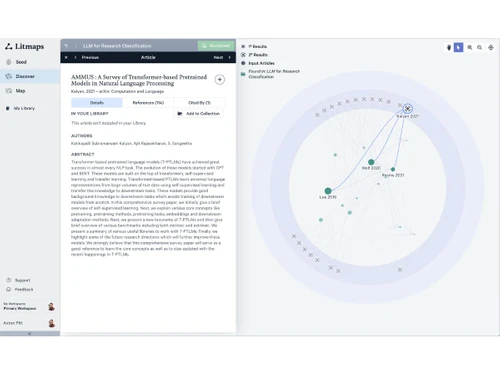This screenshot has width=500, height=375.
Task: Click the Litmaps logo
Action: click(25, 46)
